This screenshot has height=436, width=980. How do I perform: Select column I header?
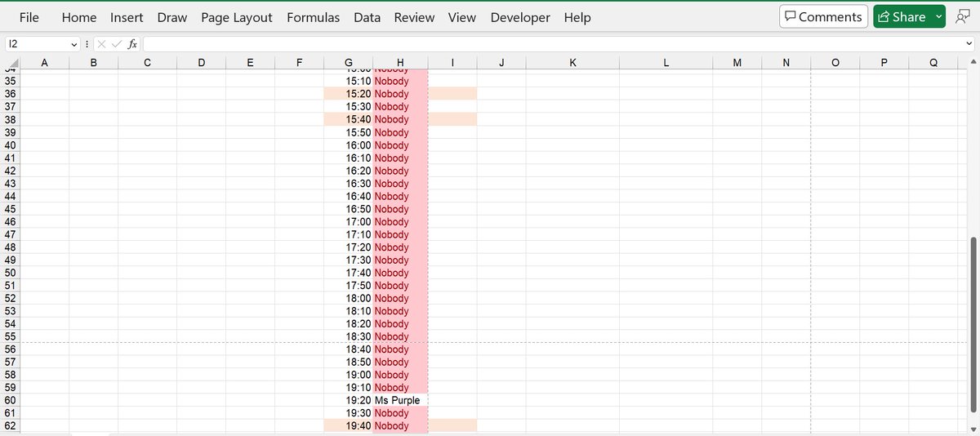[x=452, y=63]
